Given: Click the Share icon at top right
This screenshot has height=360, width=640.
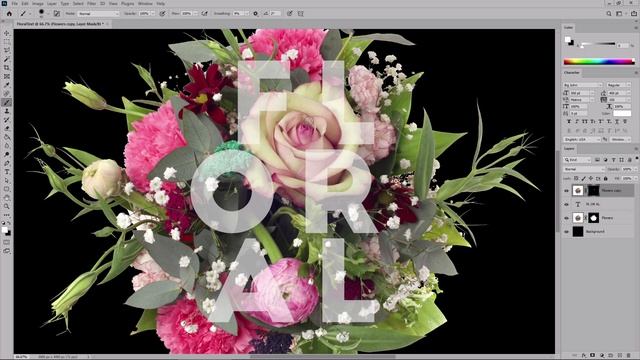Looking at the screenshot, I should point(633,13).
